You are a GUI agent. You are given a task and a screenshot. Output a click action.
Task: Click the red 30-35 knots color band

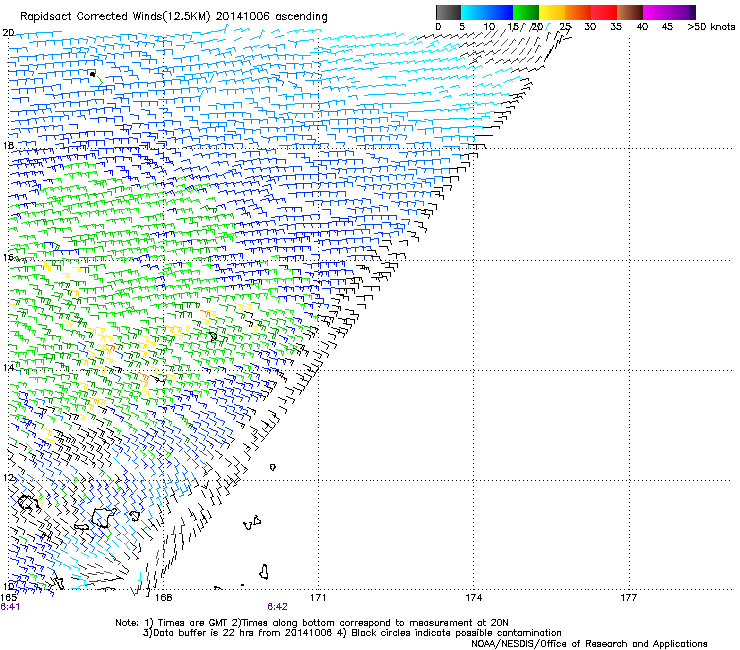pyautogui.click(x=604, y=12)
